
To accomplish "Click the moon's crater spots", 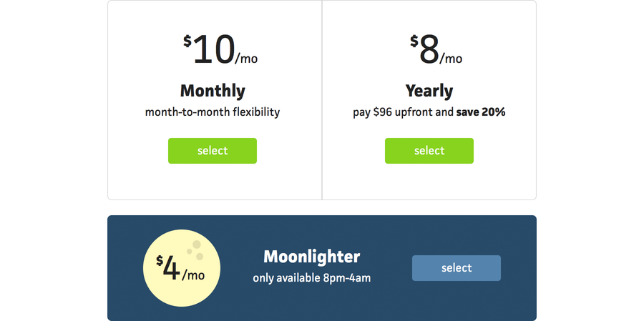I will click(195, 250).
